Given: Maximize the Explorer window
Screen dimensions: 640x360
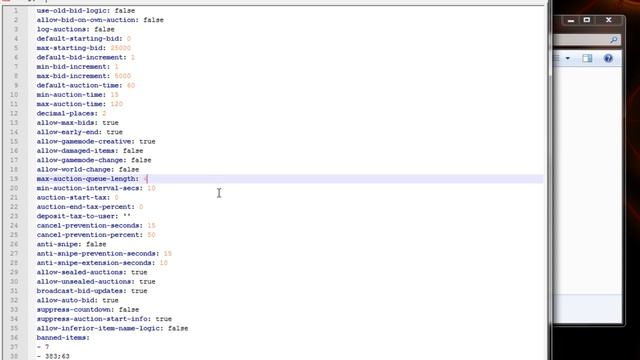Looking at the screenshot, I should [x=587, y=20].
